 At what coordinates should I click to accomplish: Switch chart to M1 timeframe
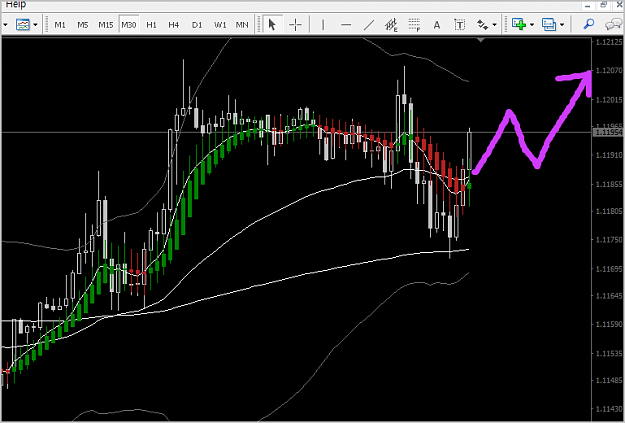(60, 25)
